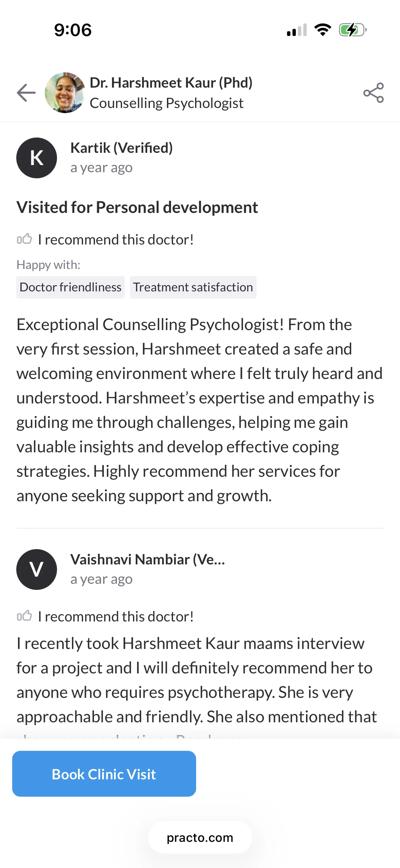Expand Vaishnavi's review with Read more

coord(213,737)
